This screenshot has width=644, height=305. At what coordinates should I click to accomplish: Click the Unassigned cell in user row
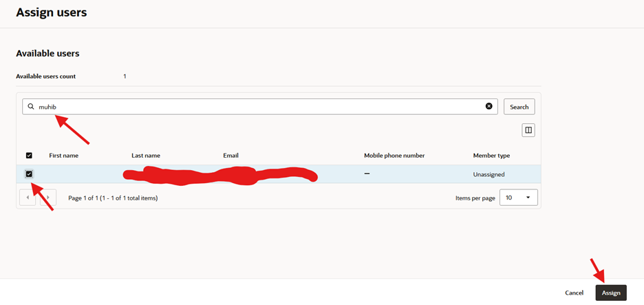pyautogui.click(x=491, y=175)
